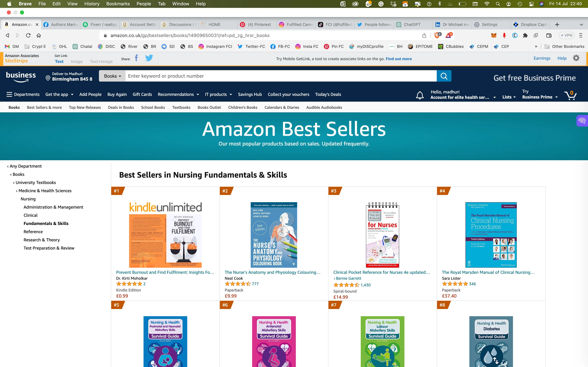This screenshot has width=588, height=367.
Task: Select Clinical in the Nursing category tree
Action: point(30,215)
